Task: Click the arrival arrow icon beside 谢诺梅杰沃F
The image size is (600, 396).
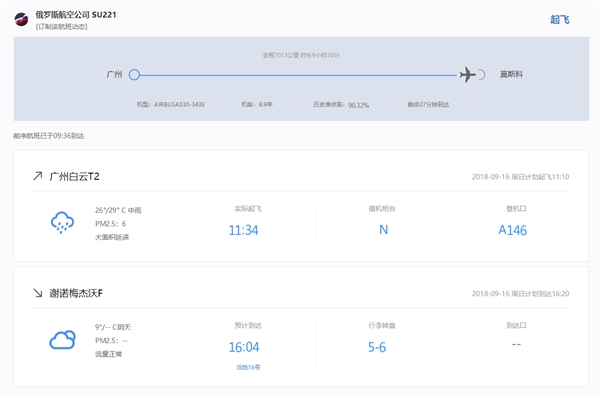Action: 38,293
